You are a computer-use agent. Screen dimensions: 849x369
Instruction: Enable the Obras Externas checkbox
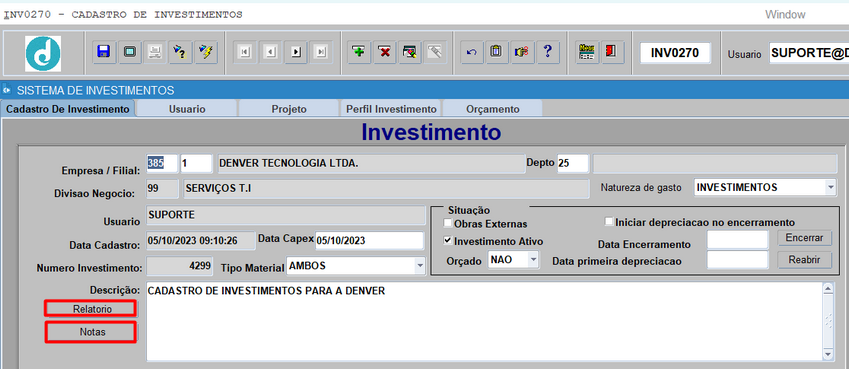[447, 223]
